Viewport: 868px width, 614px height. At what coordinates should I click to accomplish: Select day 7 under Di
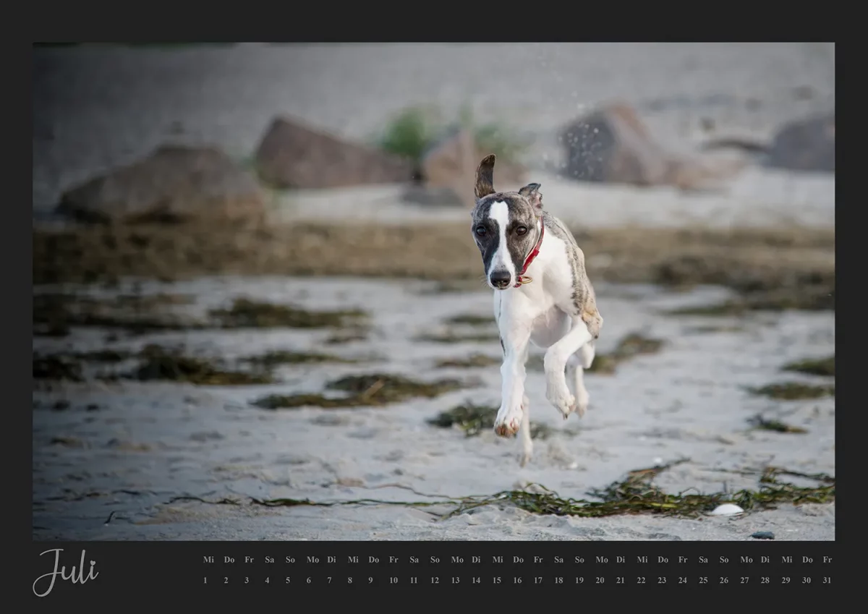[x=329, y=580]
